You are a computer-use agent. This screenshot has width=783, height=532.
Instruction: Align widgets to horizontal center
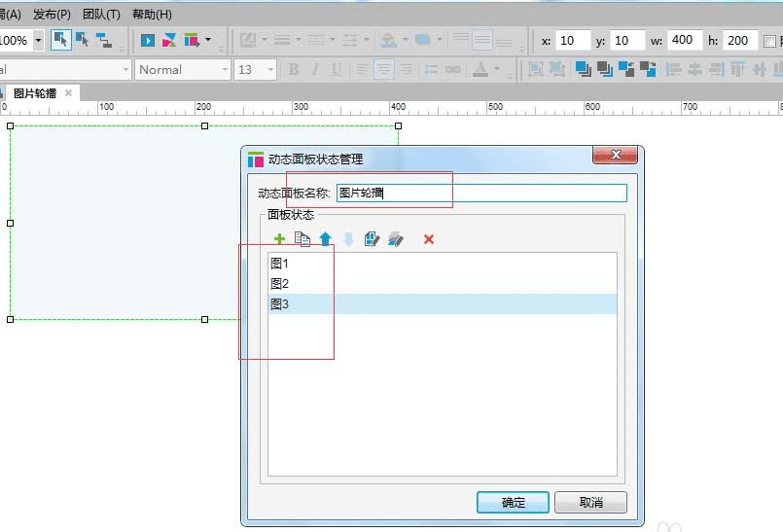point(694,69)
